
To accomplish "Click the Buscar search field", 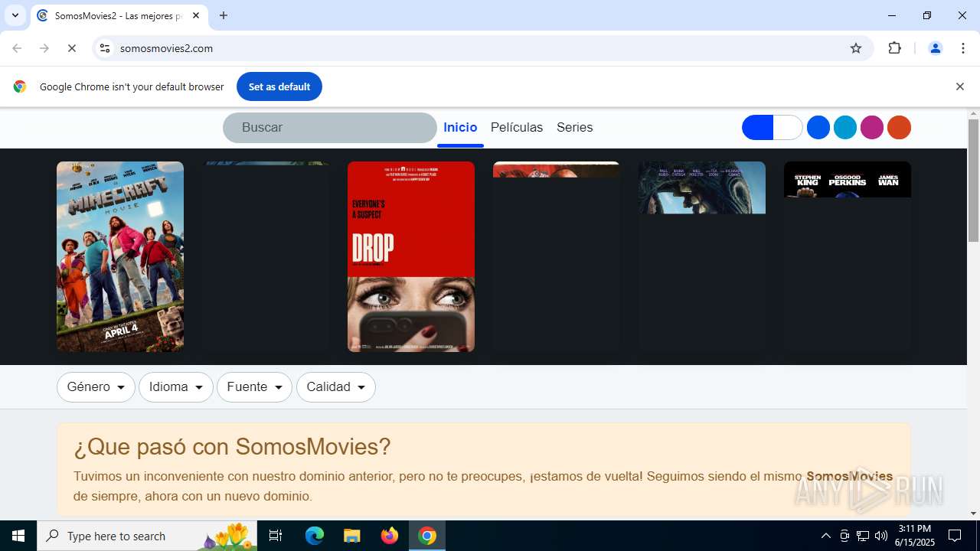I will point(330,128).
